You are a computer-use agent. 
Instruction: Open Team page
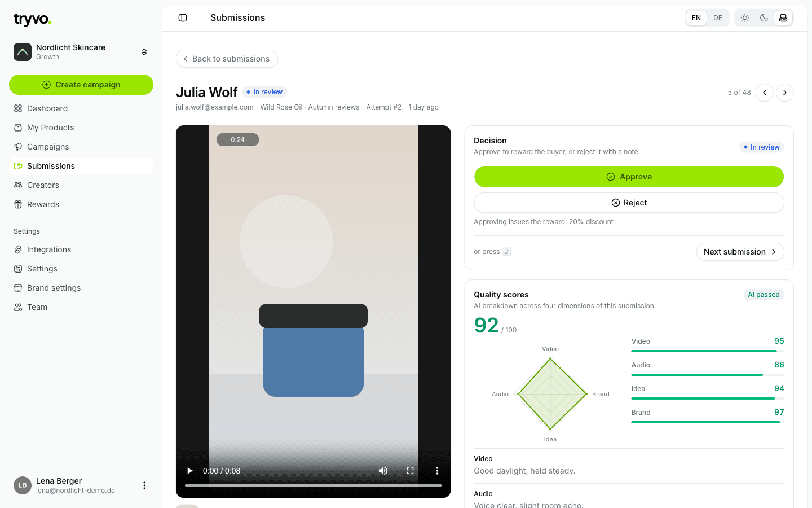[81, 307]
